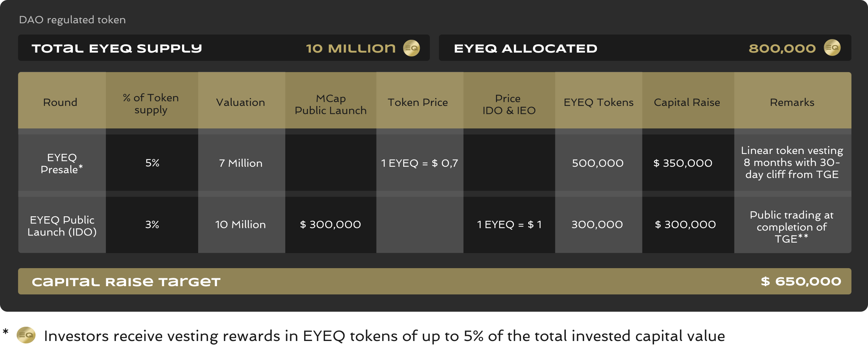The image size is (868, 347).
Task: Select the Linear token vesting remarks cell
Action: tap(793, 163)
